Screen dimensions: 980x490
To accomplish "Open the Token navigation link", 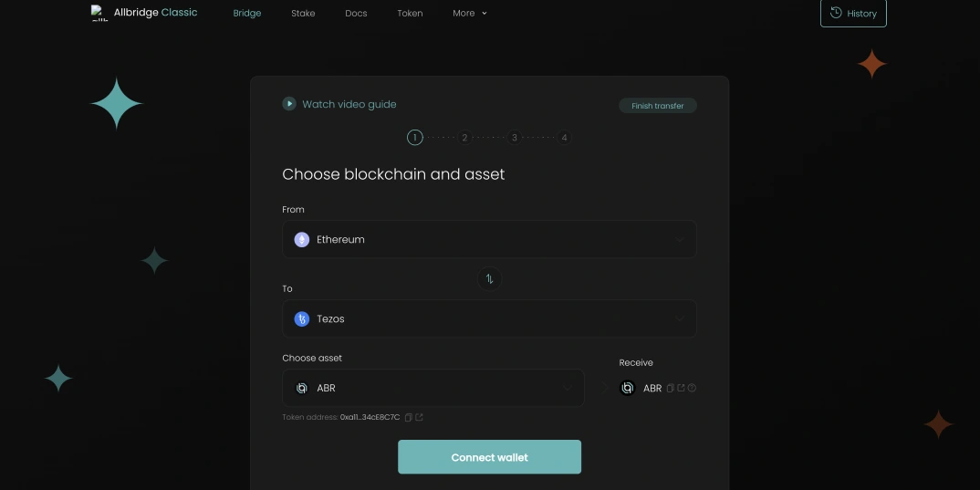I will [x=410, y=14].
